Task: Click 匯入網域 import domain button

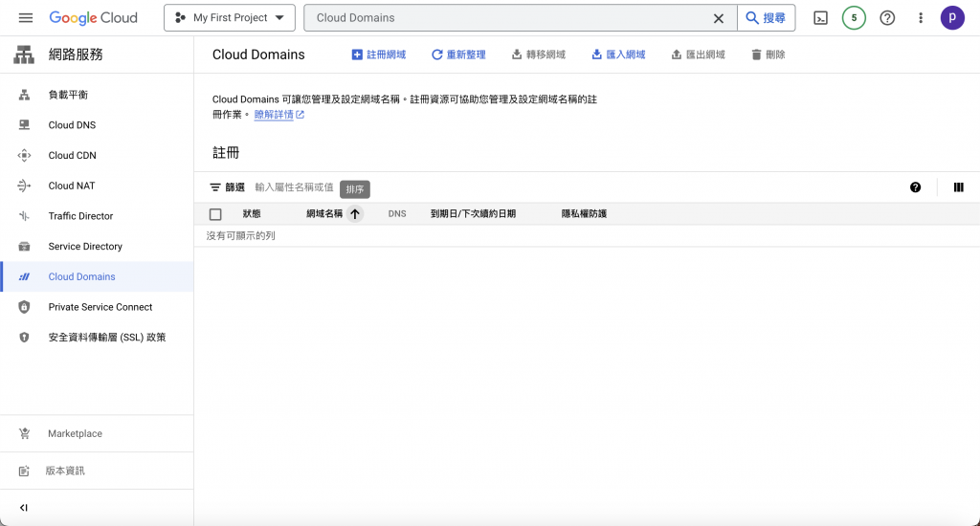Action: (618, 55)
